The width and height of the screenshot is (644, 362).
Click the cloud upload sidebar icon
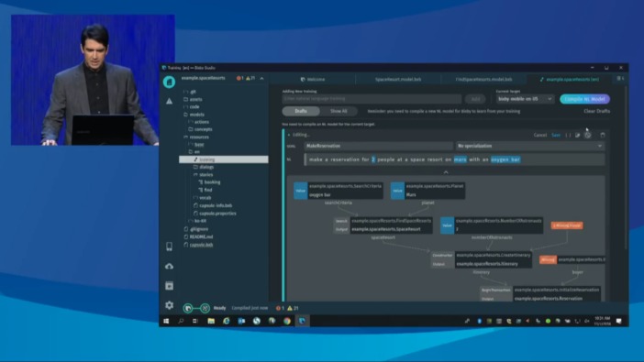pyautogui.click(x=169, y=267)
